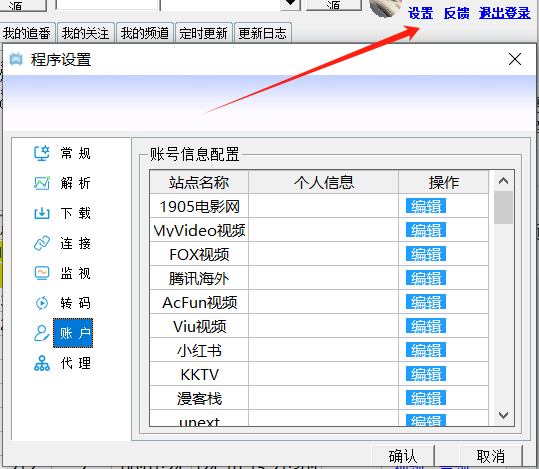Screen dimensions: 539x469
Task: Open the 更新日志 tab
Action: pyautogui.click(x=263, y=33)
